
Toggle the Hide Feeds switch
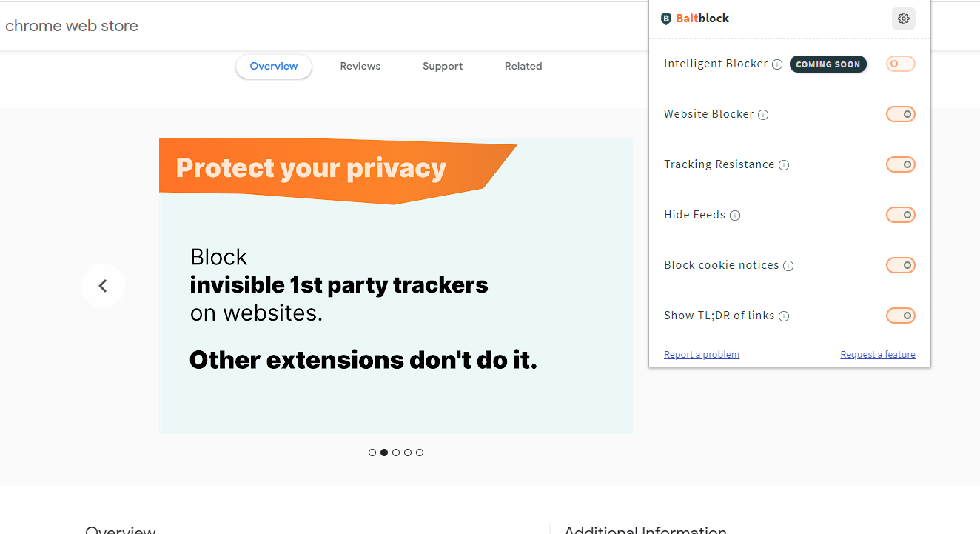[x=900, y=215]
